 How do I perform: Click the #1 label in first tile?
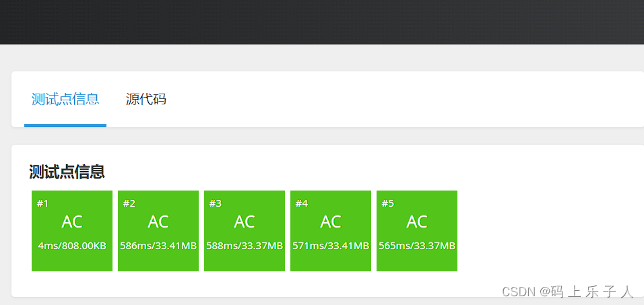click(42, 203)
